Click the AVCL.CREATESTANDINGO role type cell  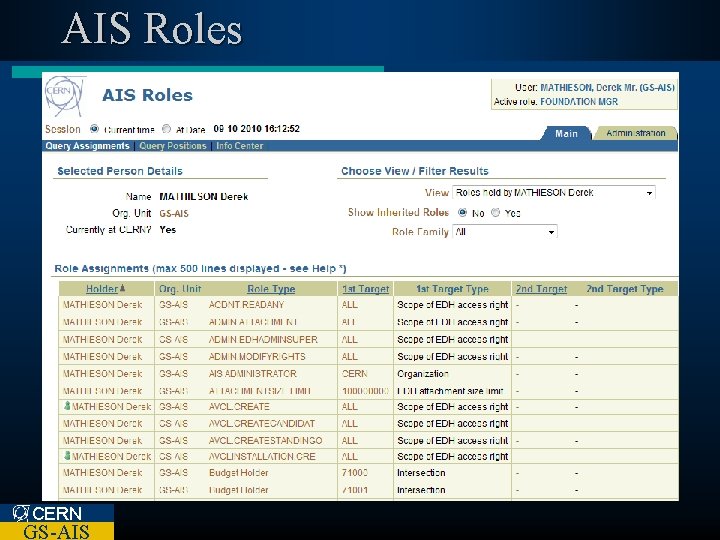pyautogui.click(x=265, y=440)
